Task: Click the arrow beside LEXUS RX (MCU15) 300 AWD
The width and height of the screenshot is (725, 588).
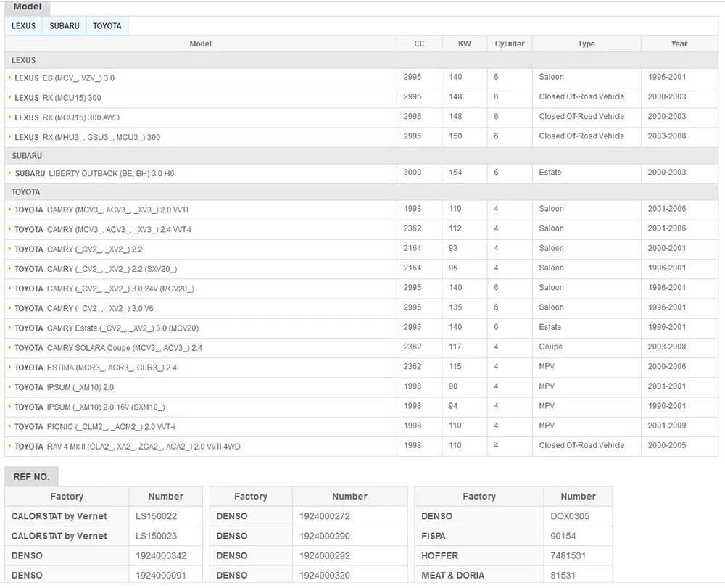Action: click(9, 117)
